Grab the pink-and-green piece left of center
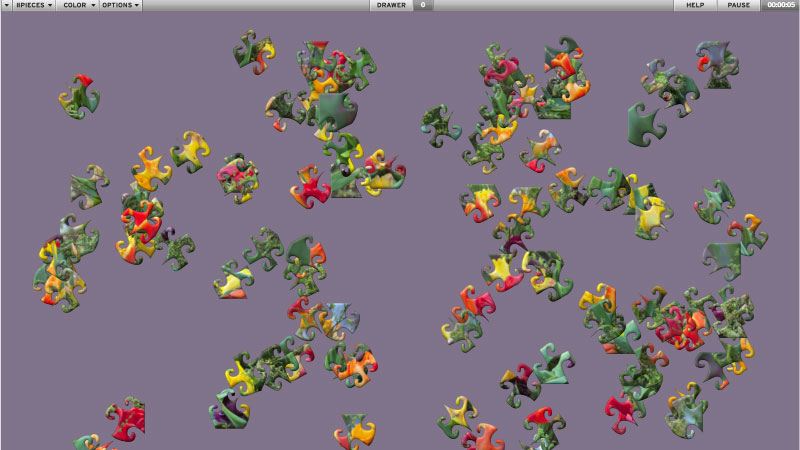Viewport: 800px width, 450px height. [238, 178]
